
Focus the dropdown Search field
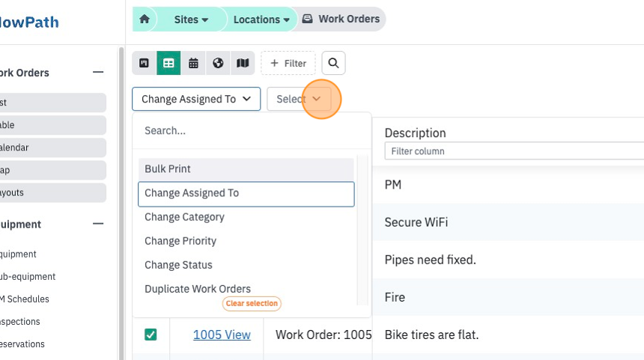point(252,130)
